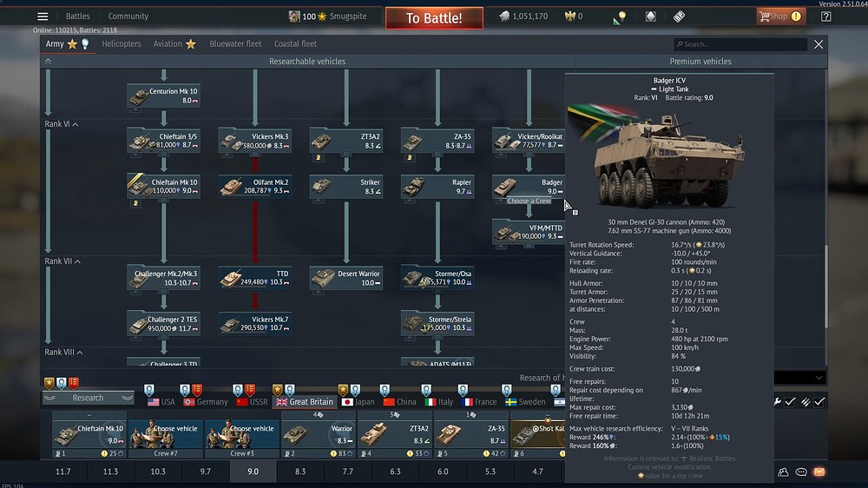Click the Silver Lions currency balance
The height and width of the screenshot is (488, 868).
523,16
